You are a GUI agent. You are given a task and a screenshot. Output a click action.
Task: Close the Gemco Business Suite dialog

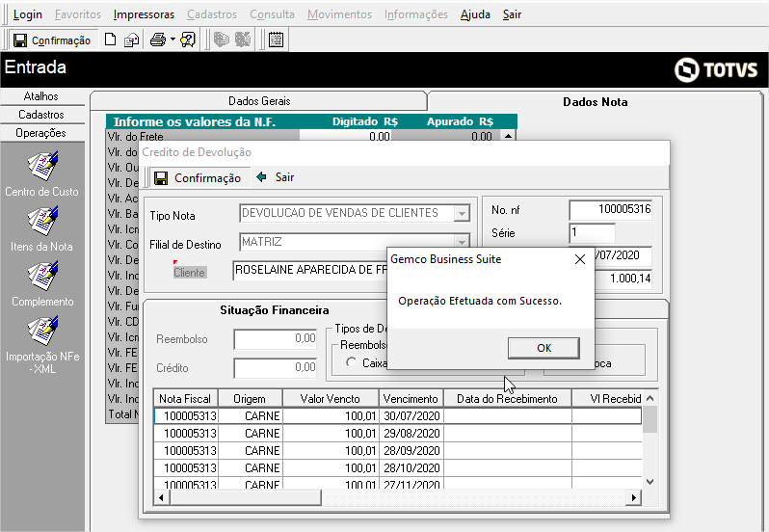tap(580, 259)
